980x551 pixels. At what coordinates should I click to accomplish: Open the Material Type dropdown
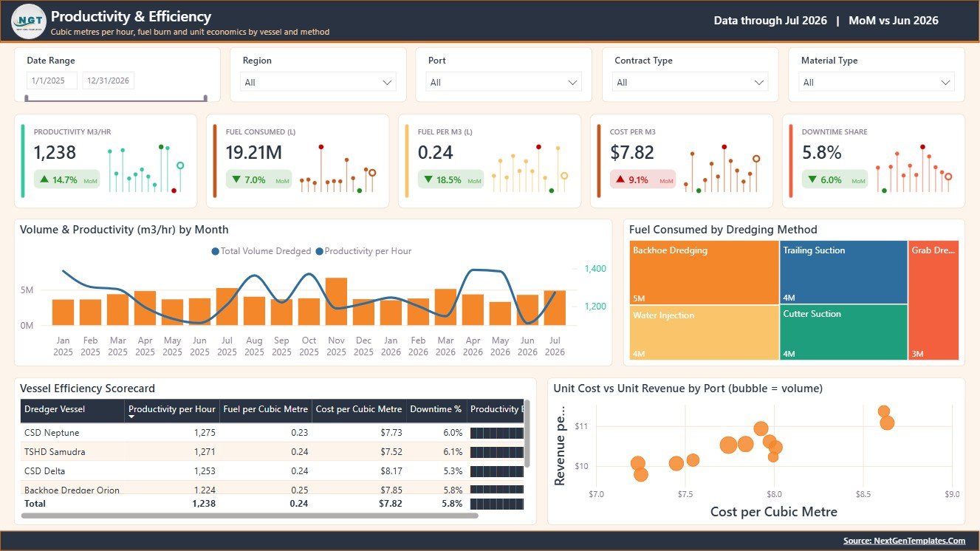pos(877,82)
